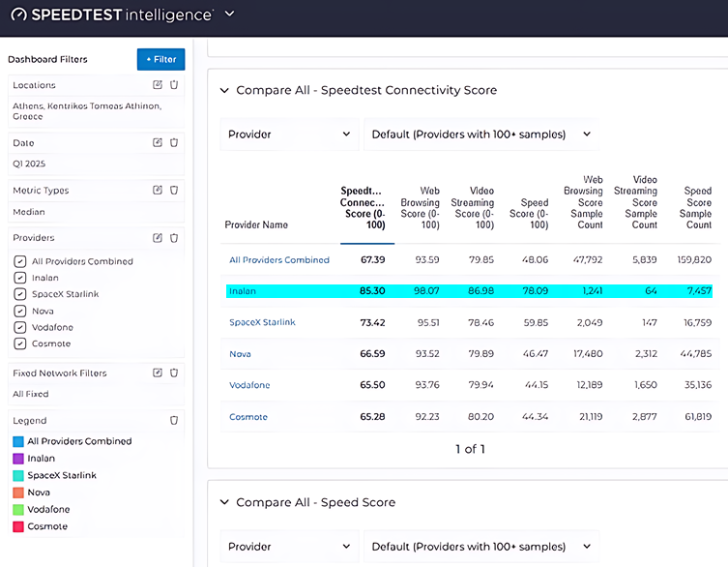The width and height of the screenshot is (728, 567).
Task: Click the + Filter button
Action: (x=160, y=59)
